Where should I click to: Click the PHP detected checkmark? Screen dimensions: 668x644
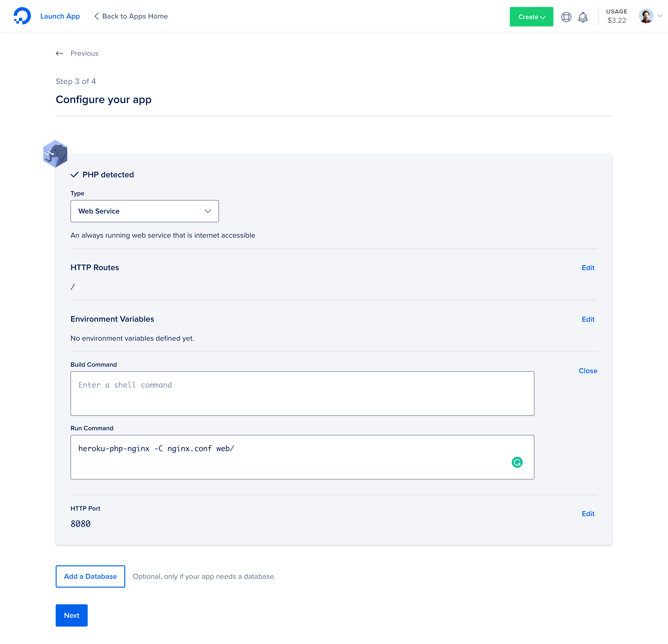coord(75,175)
